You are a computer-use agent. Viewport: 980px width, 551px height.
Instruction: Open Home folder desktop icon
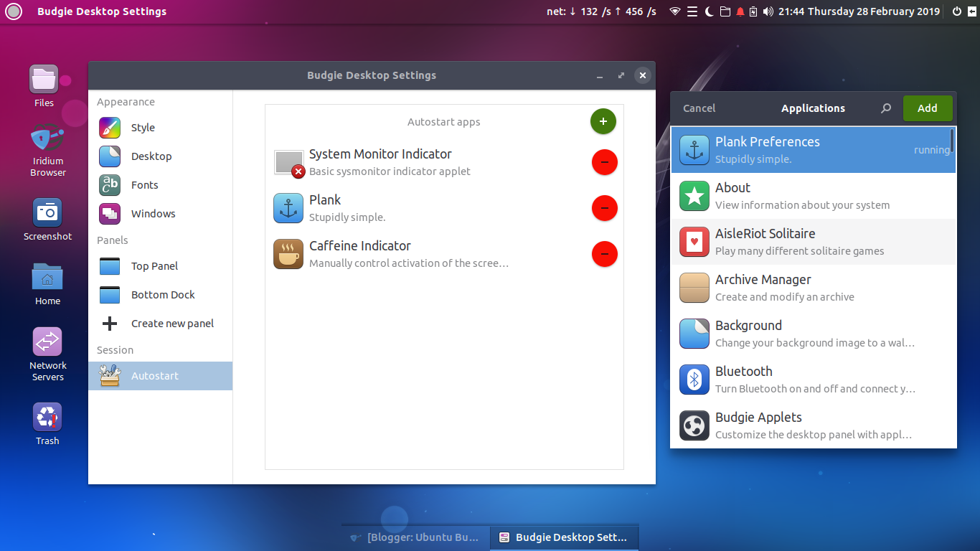47,283
